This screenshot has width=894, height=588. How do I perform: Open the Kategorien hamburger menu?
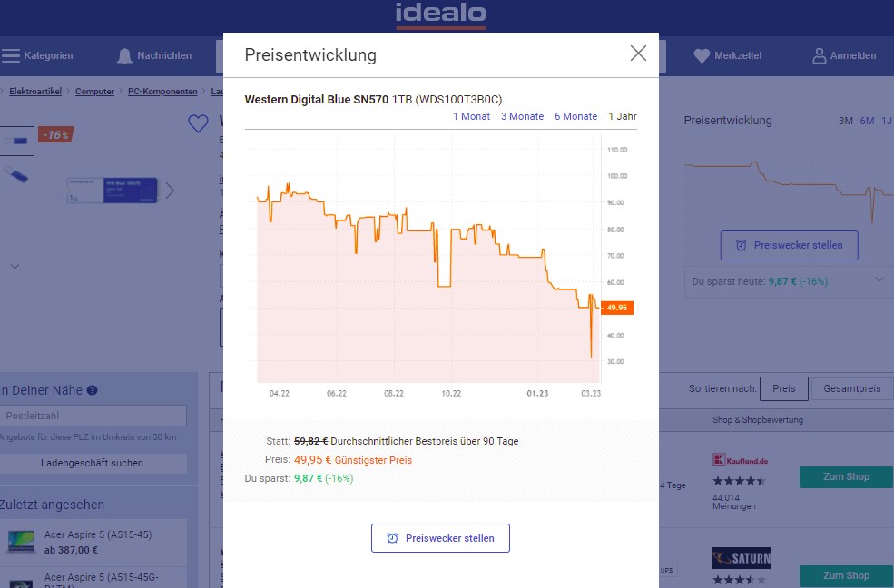(x=11, y=55)
